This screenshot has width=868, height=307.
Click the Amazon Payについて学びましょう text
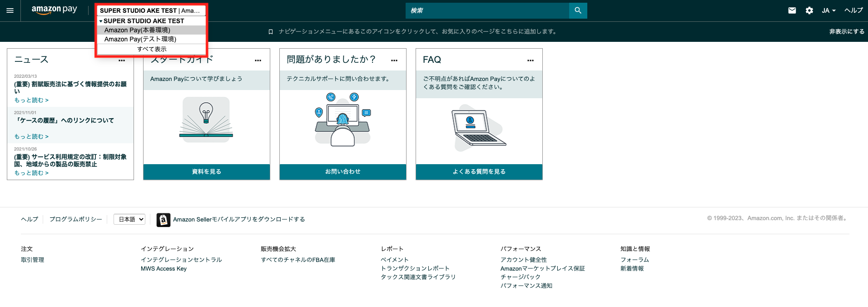click(196, 79)
